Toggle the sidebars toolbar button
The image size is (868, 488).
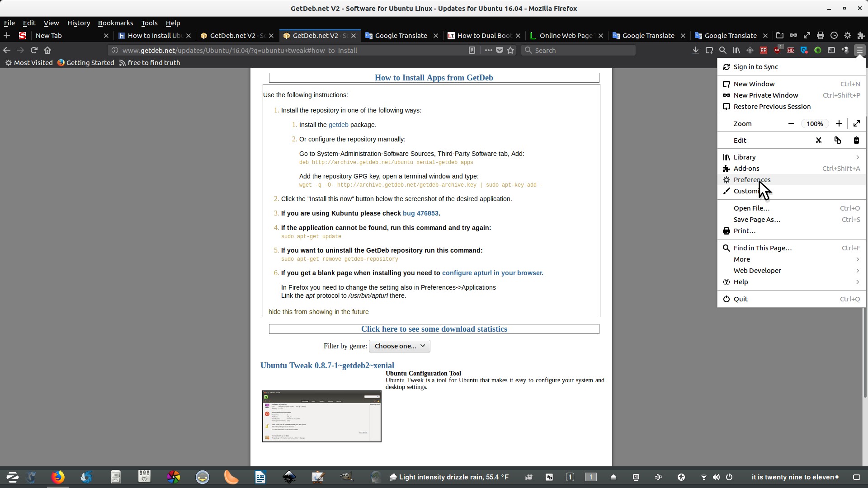pos(831,50)
